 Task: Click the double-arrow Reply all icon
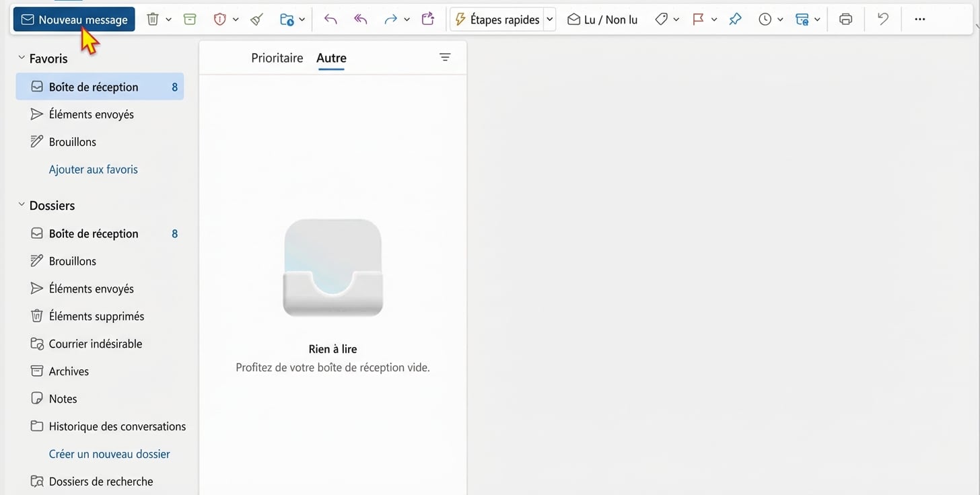(361, 20)
